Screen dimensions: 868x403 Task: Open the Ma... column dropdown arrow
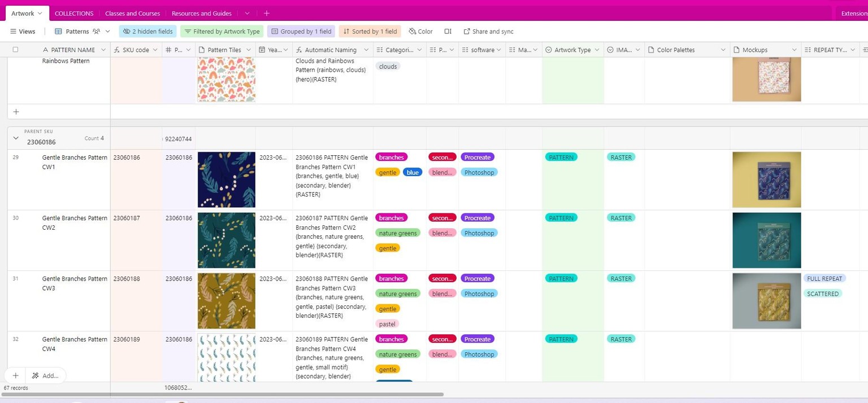(536, 50)
